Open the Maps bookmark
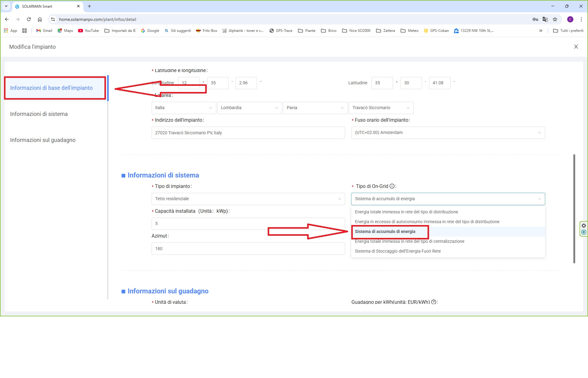Viewport: 588px width, 378px height. 65,31
